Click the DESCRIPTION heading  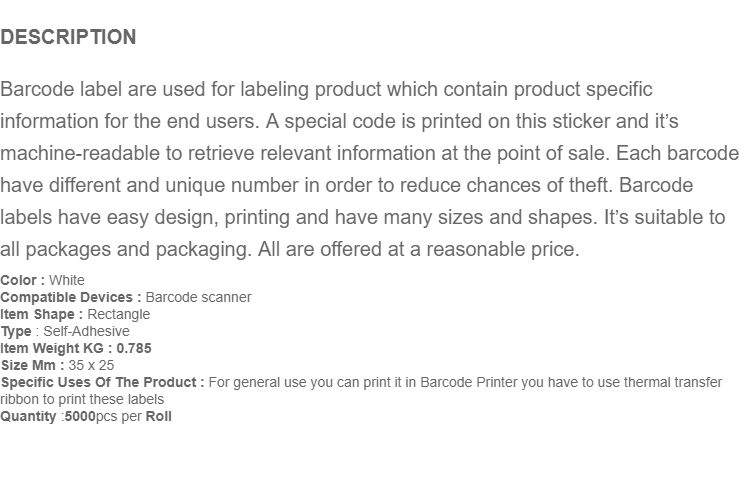coord(68,37)
